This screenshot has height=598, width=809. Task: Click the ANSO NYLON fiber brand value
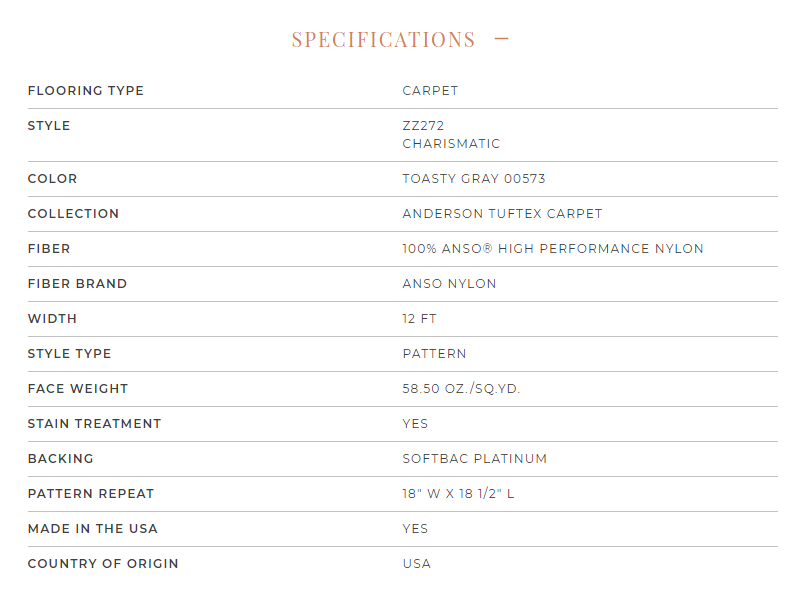tap(449, 284)
